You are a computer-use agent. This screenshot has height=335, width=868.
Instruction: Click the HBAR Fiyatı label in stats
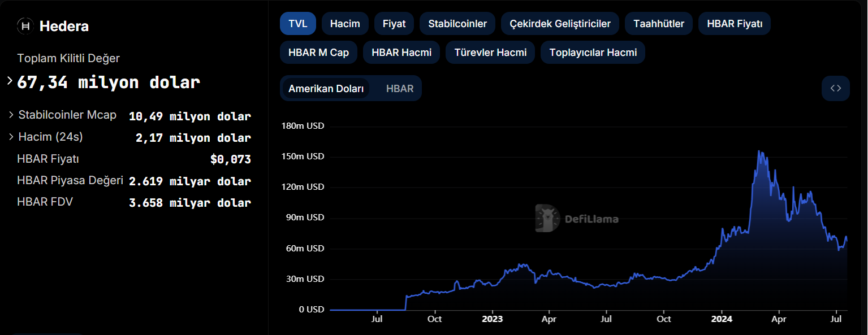[48, 159]
